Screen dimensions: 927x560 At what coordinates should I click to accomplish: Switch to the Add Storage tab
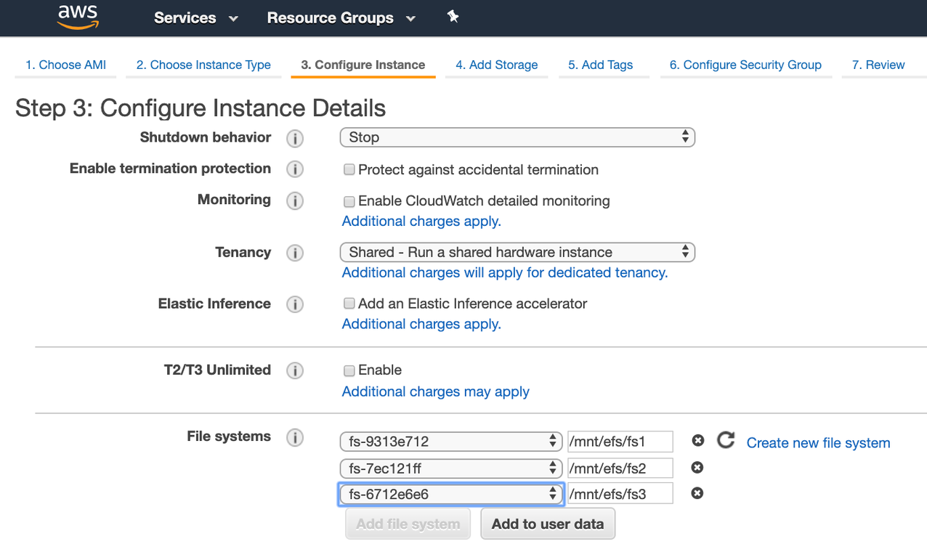[496, 65]
